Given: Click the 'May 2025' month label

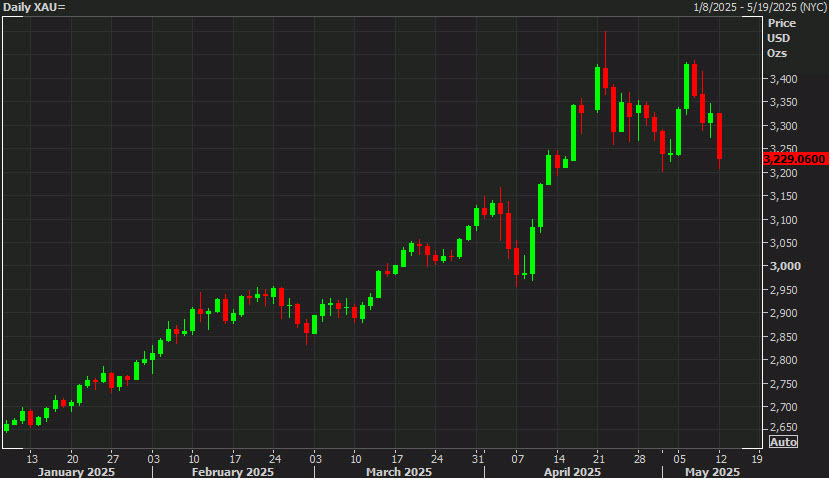Looking at the screenshot, I should coord(712,472).
